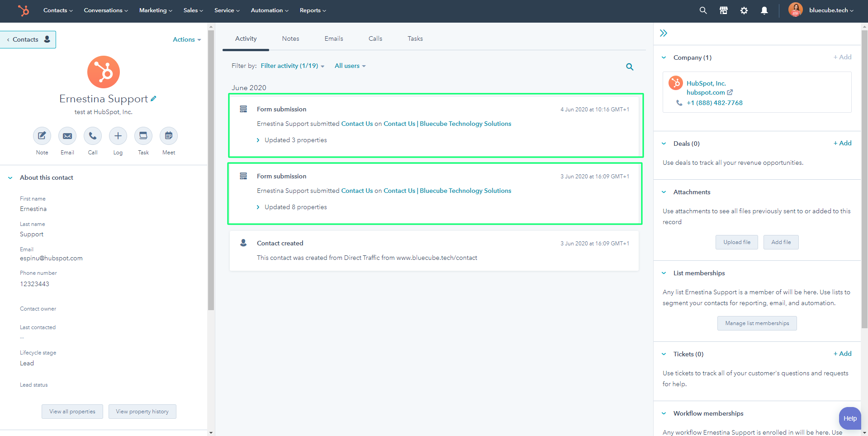Click View all properties button
The image size is (868, 436).
click(x=72, y=412)
